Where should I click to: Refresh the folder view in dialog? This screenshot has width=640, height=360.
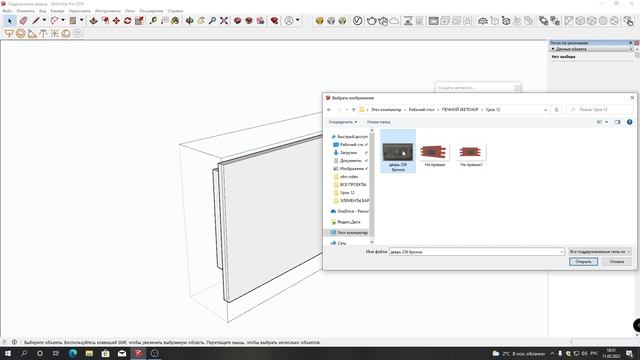point(556,110)
